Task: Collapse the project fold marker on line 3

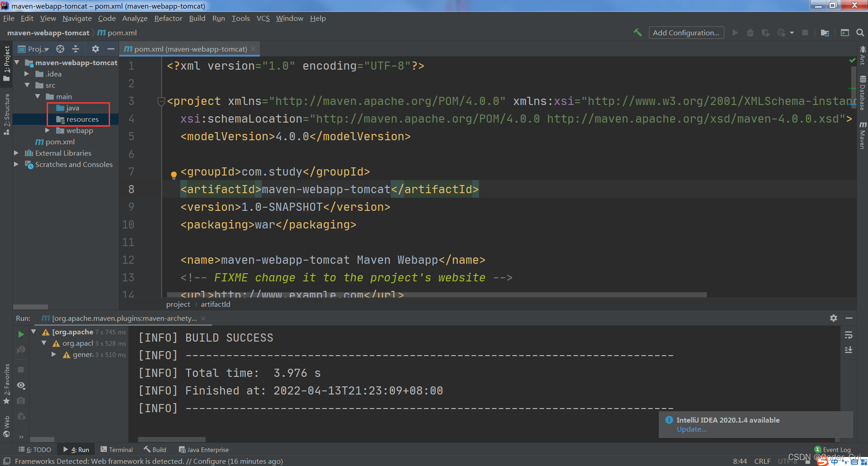Action: click(x=161, y=101)
